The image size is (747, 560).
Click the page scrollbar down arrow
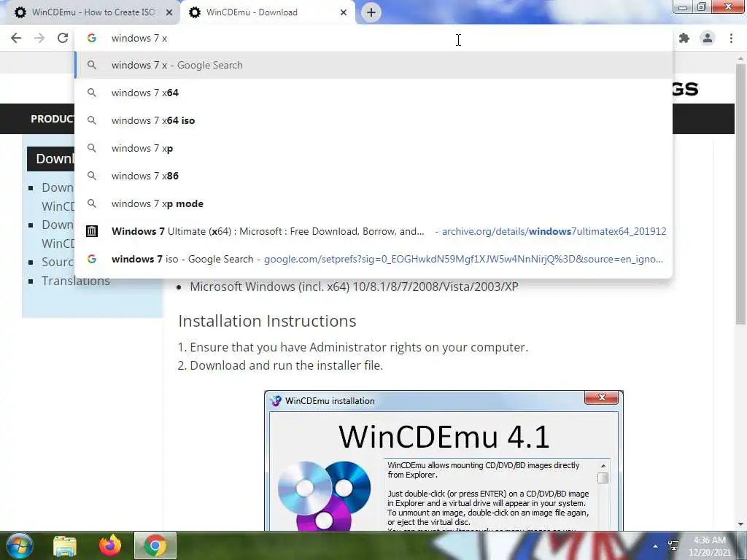pyautogui.click(x=740, y=524)
